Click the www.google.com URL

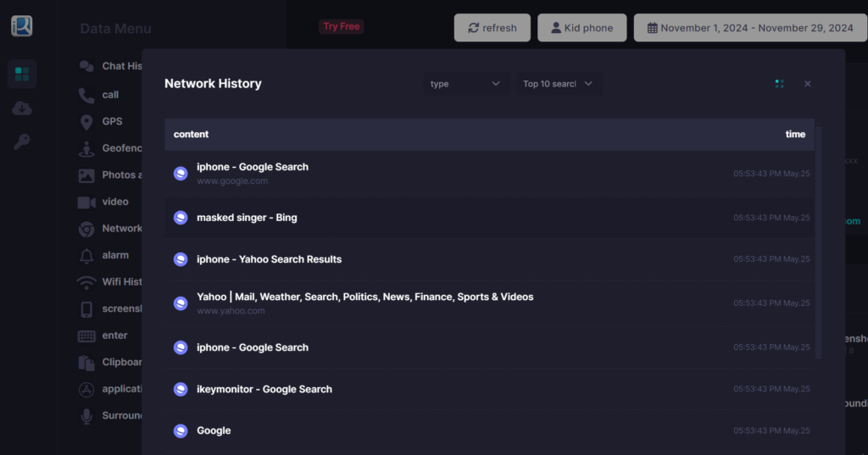pyautogui.click(x=232, y=181)
